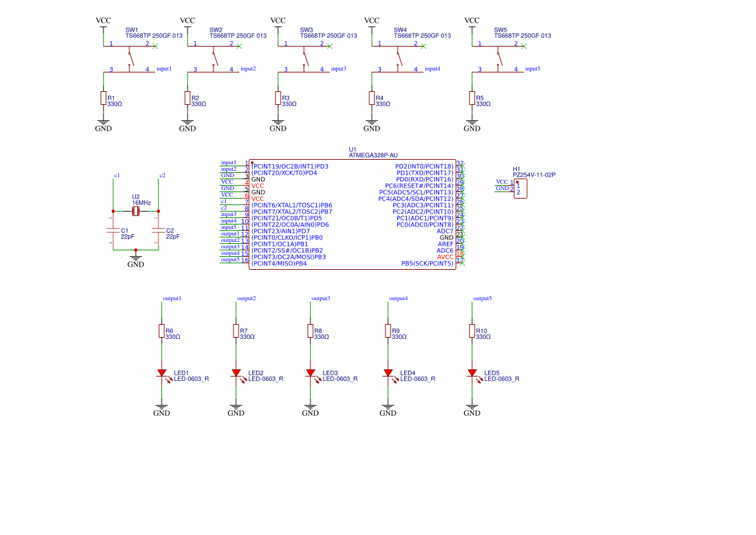This screenshot has height=535, width=756.
Task: Select the PZ254V-11-02P header H1
Action: pyautogui.click(x=520, y=188)
